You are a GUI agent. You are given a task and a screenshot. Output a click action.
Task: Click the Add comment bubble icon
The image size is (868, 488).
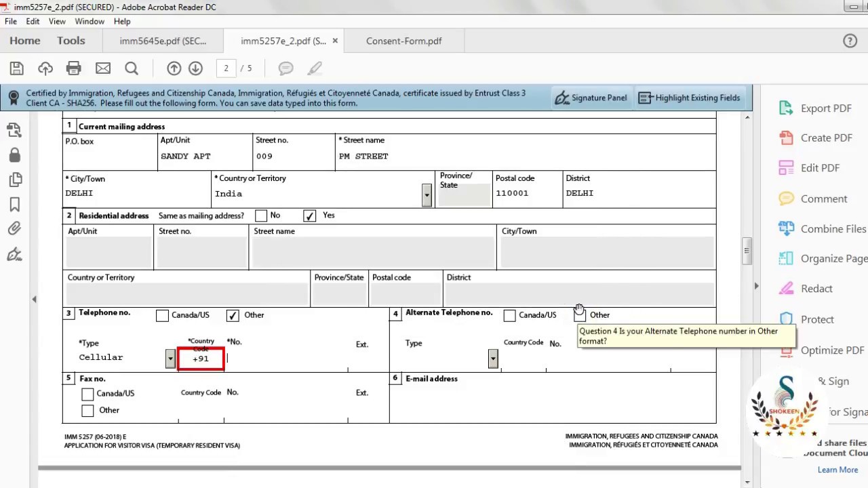click(285, 68)
